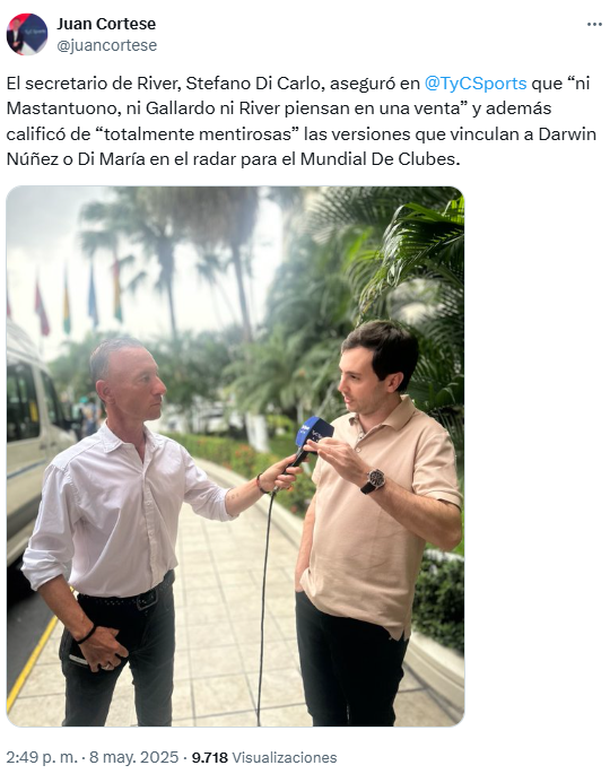Click the phrase Mundial De Clubes in tweet

(x=378, y=159)
